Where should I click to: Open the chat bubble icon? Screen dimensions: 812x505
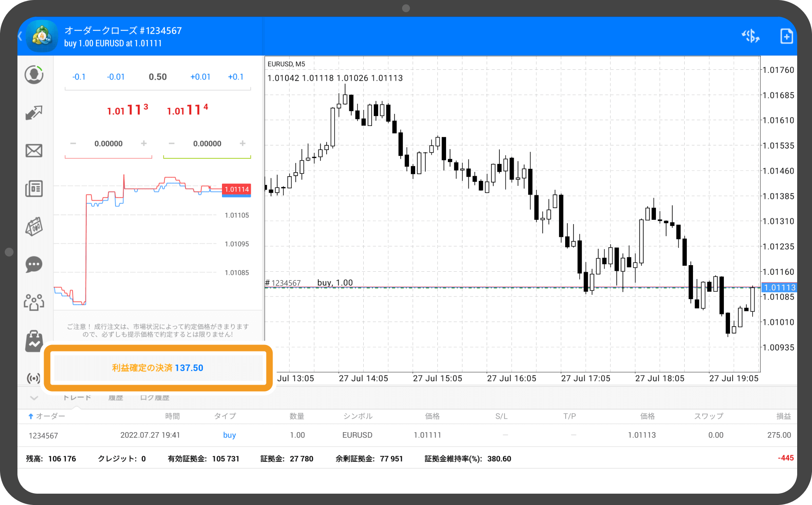(34, 265)
